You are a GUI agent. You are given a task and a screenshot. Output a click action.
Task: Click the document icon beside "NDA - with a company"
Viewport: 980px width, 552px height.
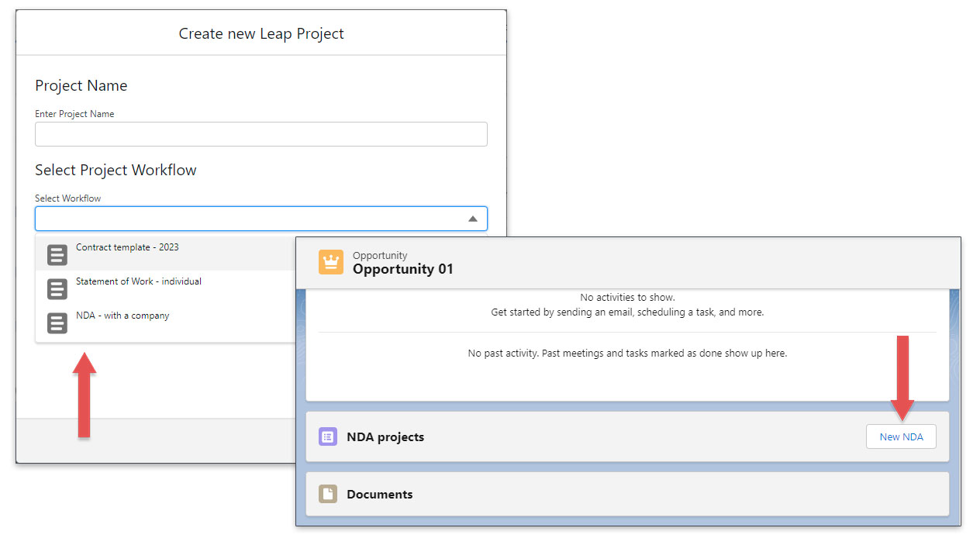coord(57,323)
